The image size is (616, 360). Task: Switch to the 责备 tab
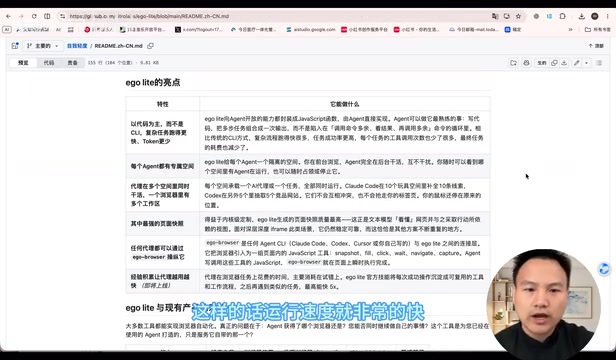[72, 63]
